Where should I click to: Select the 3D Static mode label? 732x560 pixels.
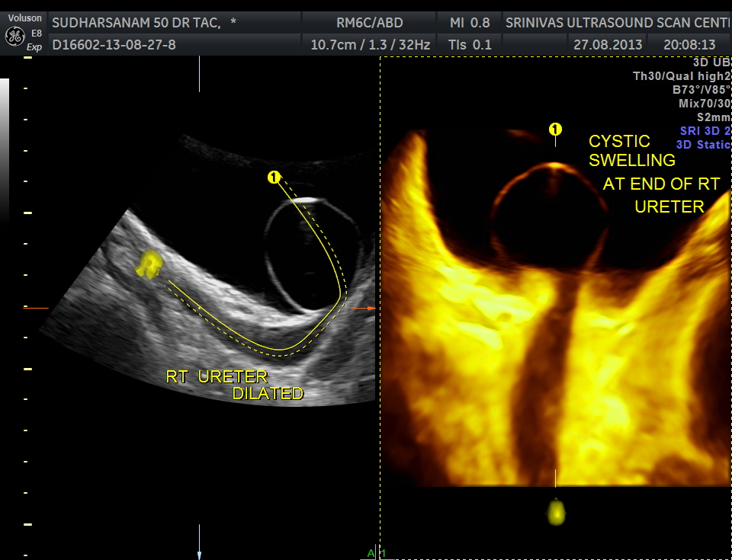(703, 145)
